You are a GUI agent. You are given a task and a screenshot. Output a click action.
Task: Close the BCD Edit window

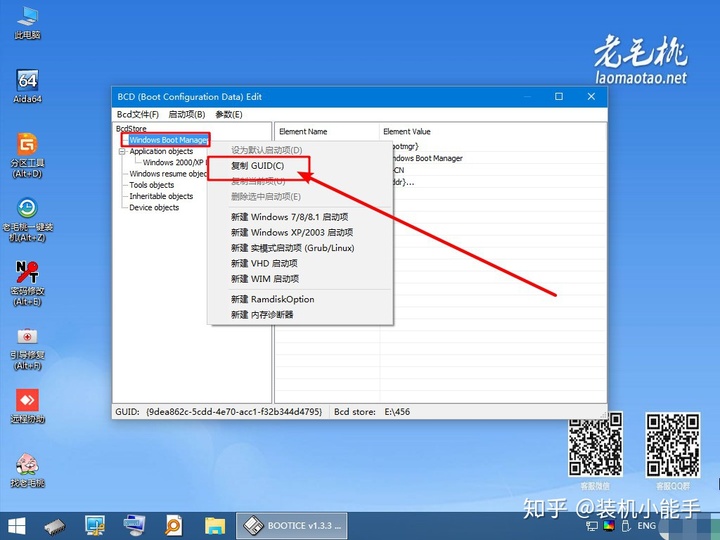pyautogui.click(x=591, y=96)
